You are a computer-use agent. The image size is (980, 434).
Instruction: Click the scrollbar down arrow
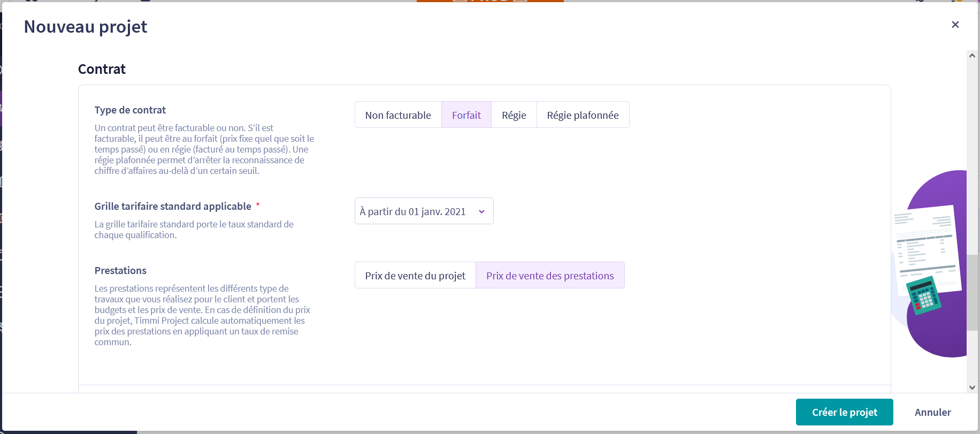972,387
